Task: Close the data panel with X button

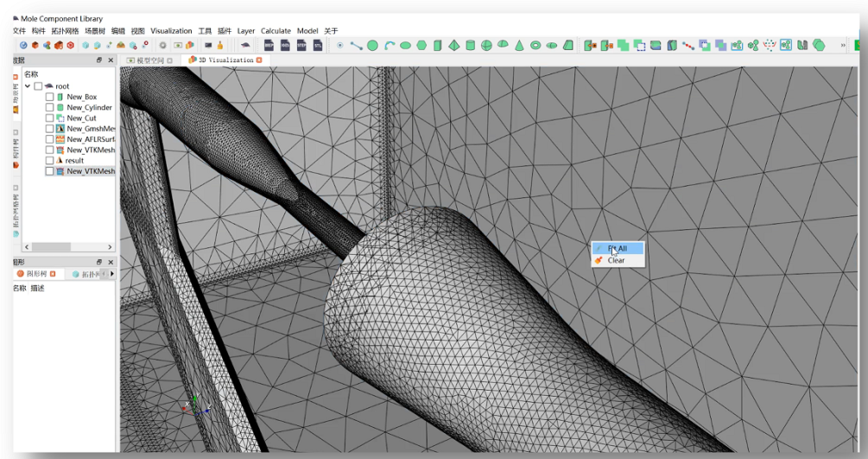Action: pos(111,60)
